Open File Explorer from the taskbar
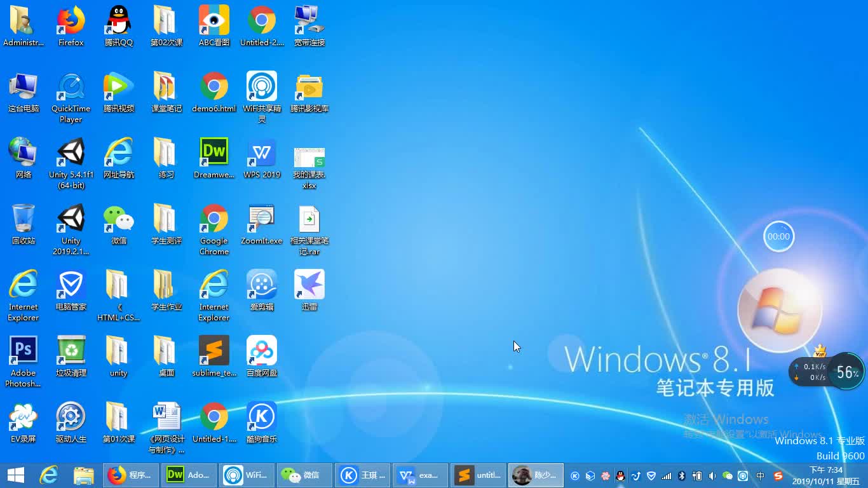The image size is (868, 488). [x=83, y=475]
